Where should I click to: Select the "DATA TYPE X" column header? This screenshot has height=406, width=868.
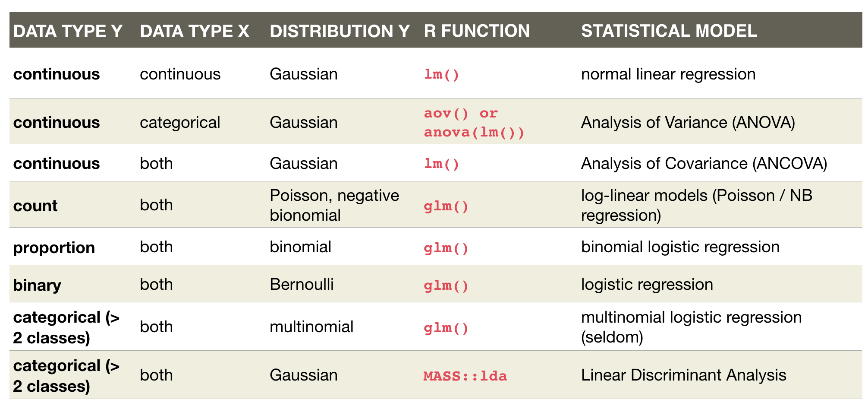coord(195,31)
